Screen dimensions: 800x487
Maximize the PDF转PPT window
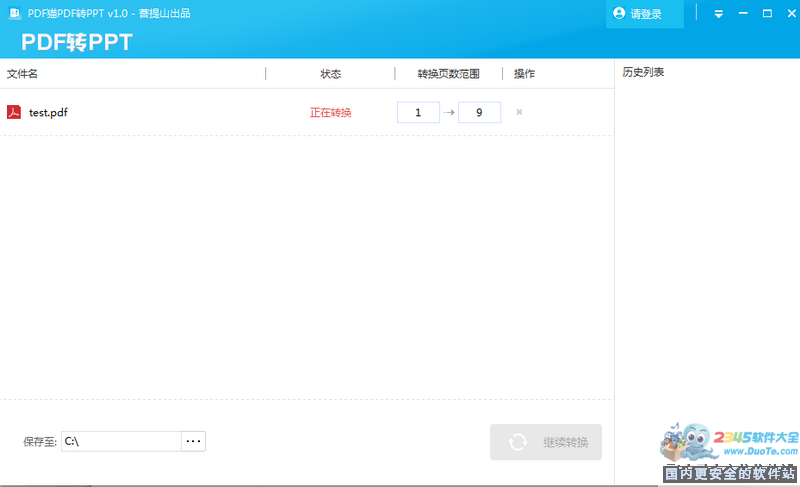click(767, 14)
